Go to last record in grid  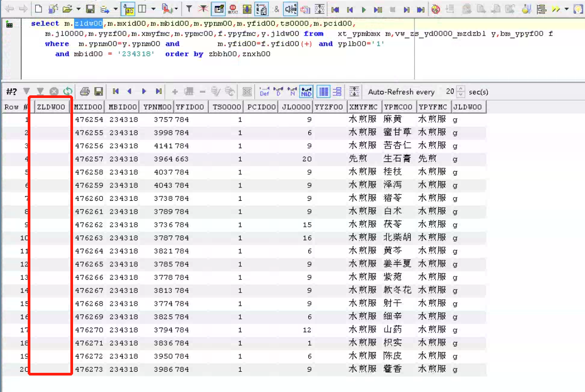158,91
